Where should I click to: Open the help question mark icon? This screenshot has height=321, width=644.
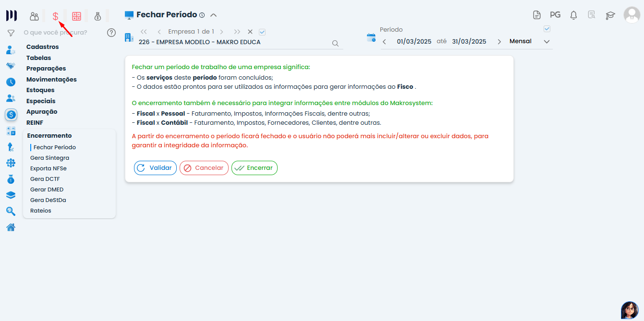coord(111,33)
